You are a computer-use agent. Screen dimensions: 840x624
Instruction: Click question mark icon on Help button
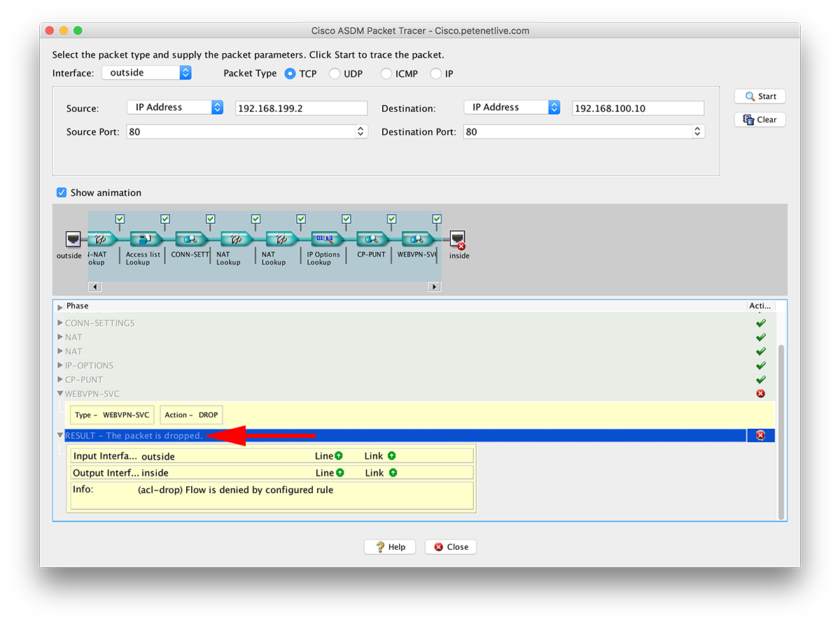coord(380,547)
